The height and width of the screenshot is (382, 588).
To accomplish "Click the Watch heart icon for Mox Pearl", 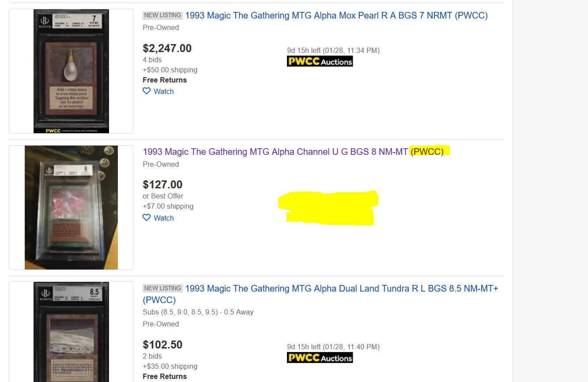I will (147, 91).
